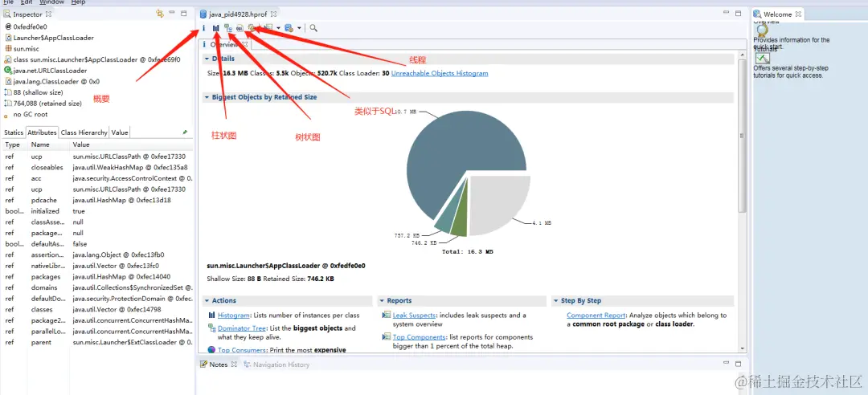868x395 pixels.
Task: Select the closeables attribute row
Action: [98, 168]
